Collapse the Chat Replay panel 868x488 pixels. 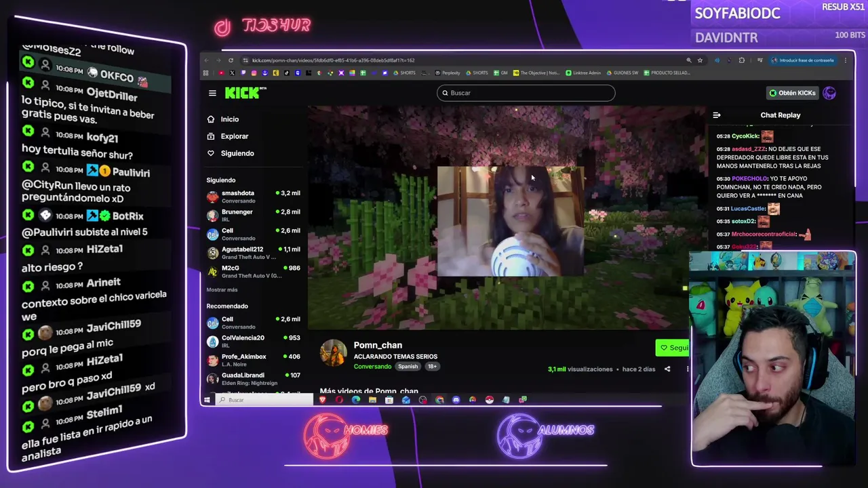tap(717, 115)
